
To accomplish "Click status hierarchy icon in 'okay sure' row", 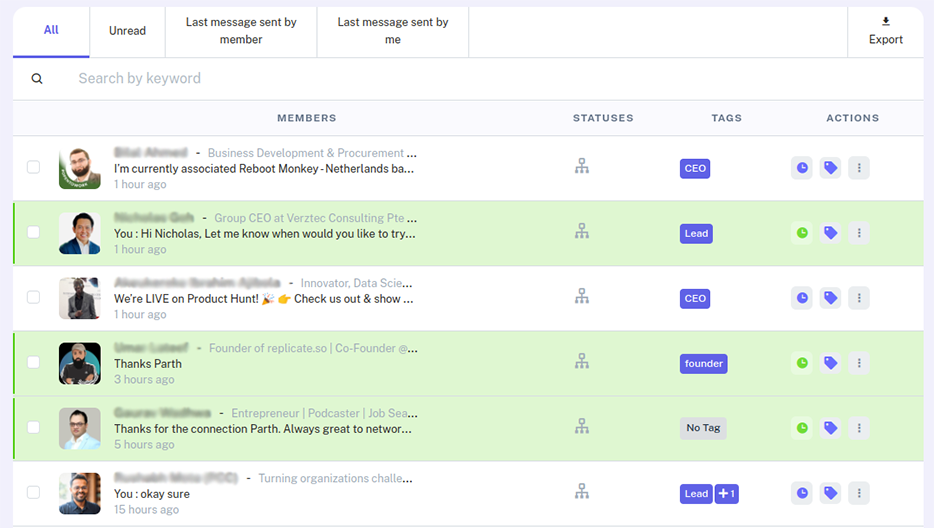I will 581,492.
